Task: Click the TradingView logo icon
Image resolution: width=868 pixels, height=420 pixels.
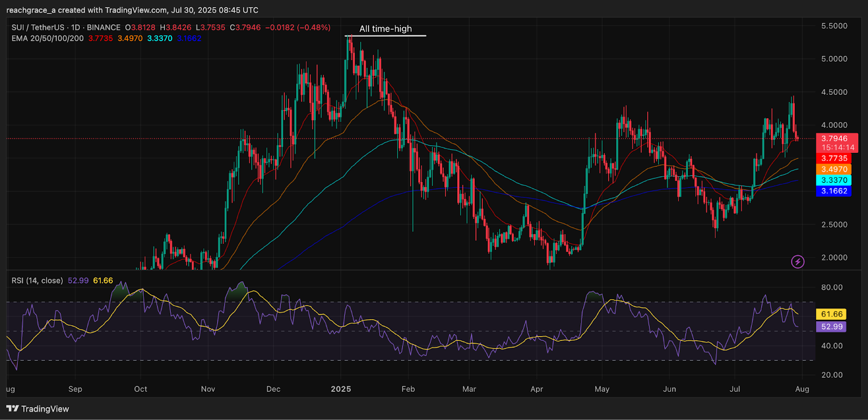Action: point(12,409)
